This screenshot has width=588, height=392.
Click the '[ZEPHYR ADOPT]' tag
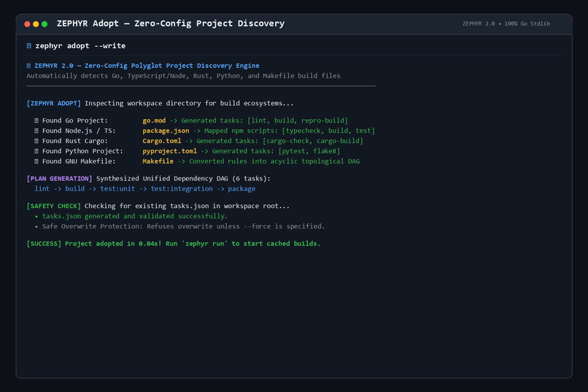pos(54,103)
